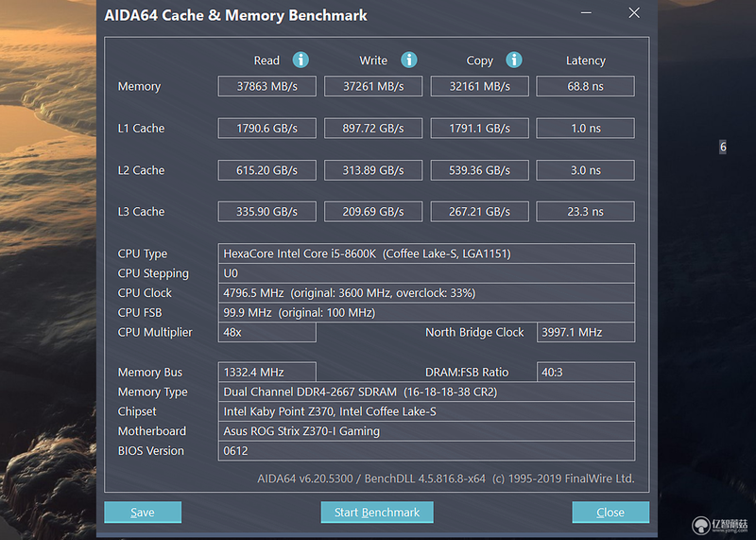Click the CPU Stepping field U0
Screen dimensions: 756x540
coord(426,273)
